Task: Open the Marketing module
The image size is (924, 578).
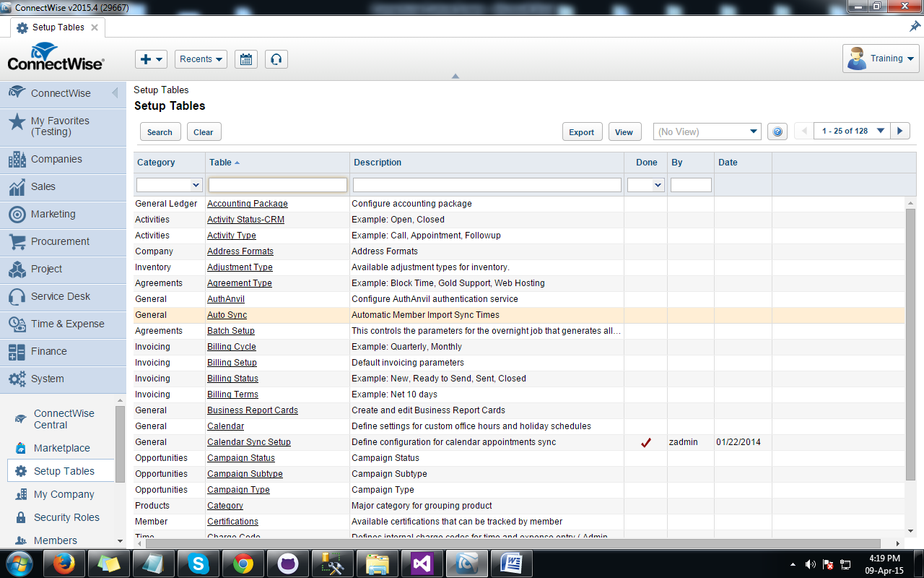Action: pos(63,214)
